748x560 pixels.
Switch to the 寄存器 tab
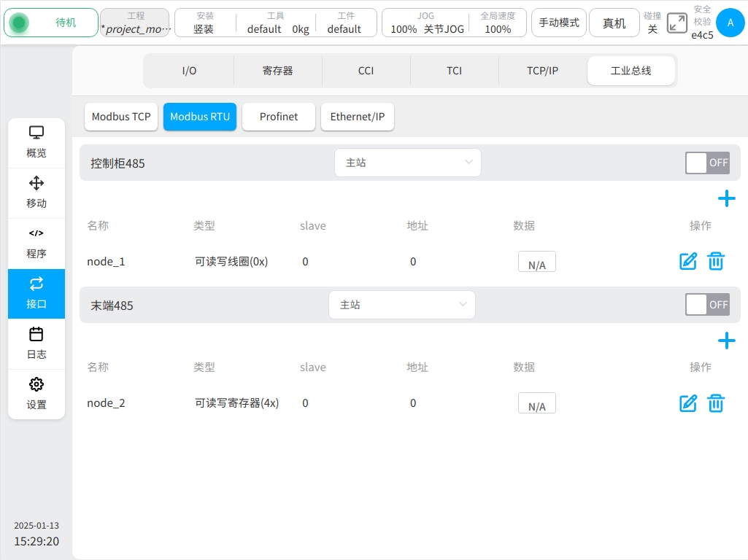(x=277, y=71)
